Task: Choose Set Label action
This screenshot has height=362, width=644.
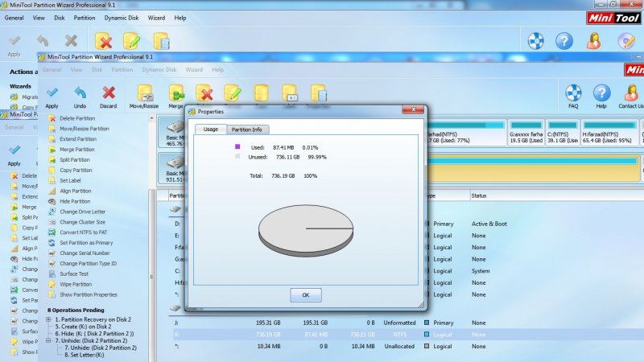Action: tap(70, 180)
